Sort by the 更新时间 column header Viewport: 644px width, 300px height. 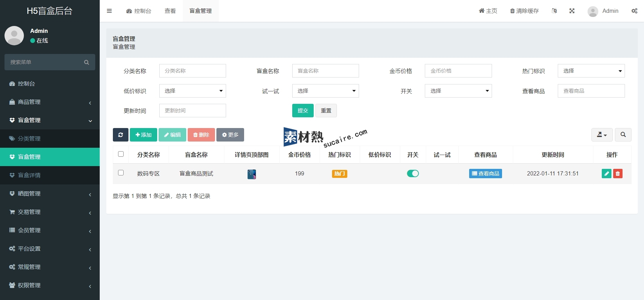553,155
